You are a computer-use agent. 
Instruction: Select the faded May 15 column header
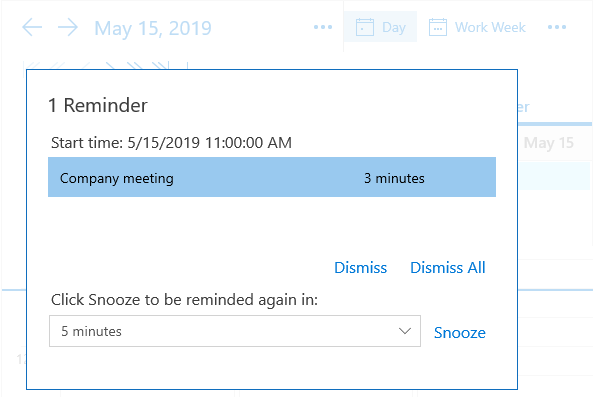point(549,143)
